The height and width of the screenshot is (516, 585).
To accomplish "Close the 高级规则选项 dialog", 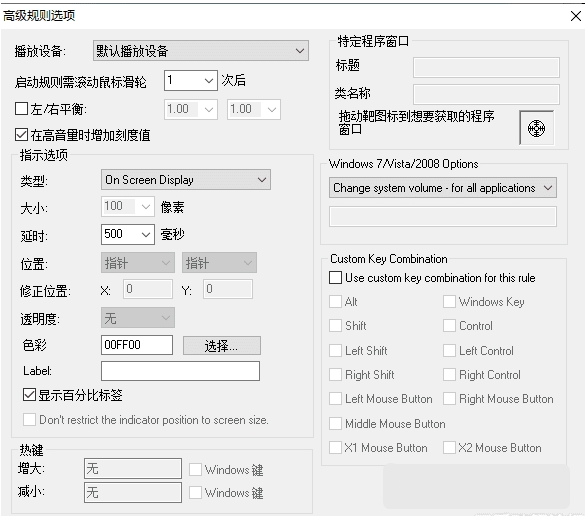I will (x=575, y=16).
